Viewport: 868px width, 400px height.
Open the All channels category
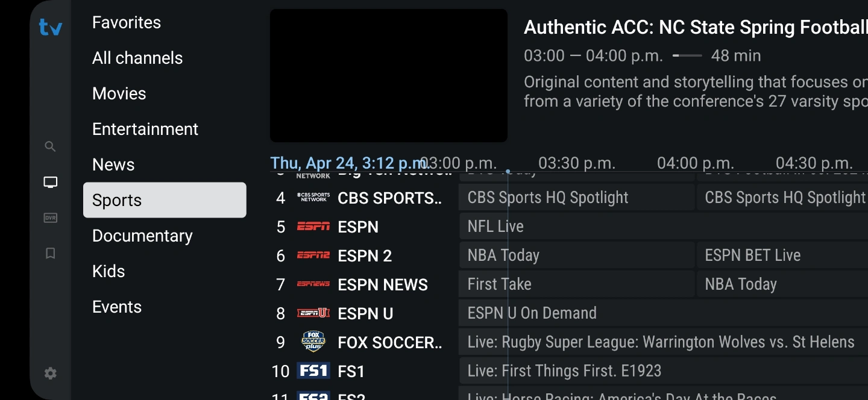[137, 58]
